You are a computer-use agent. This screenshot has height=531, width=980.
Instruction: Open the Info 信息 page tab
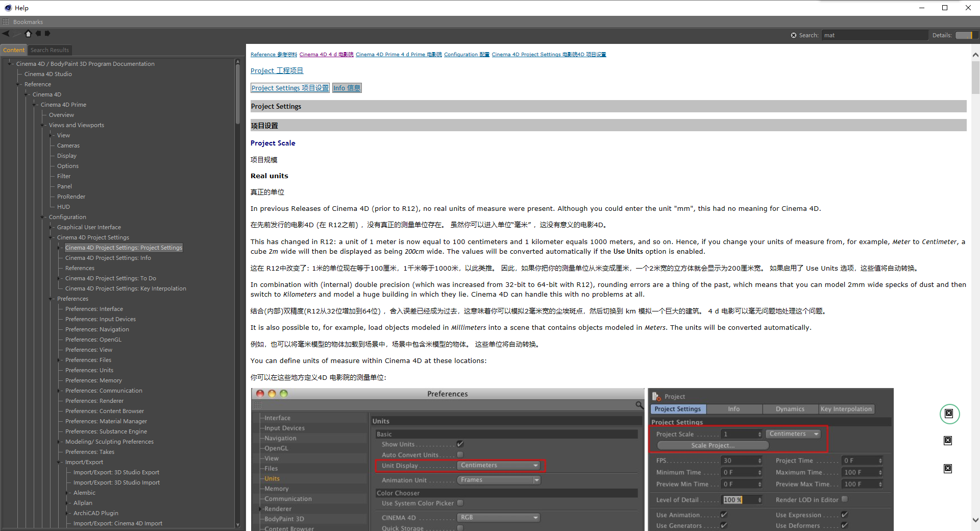pyautogui.click(x=347, y=88)
